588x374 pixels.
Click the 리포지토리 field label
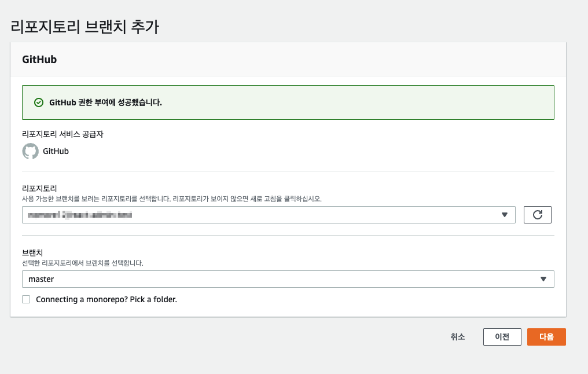pos(39,188)
